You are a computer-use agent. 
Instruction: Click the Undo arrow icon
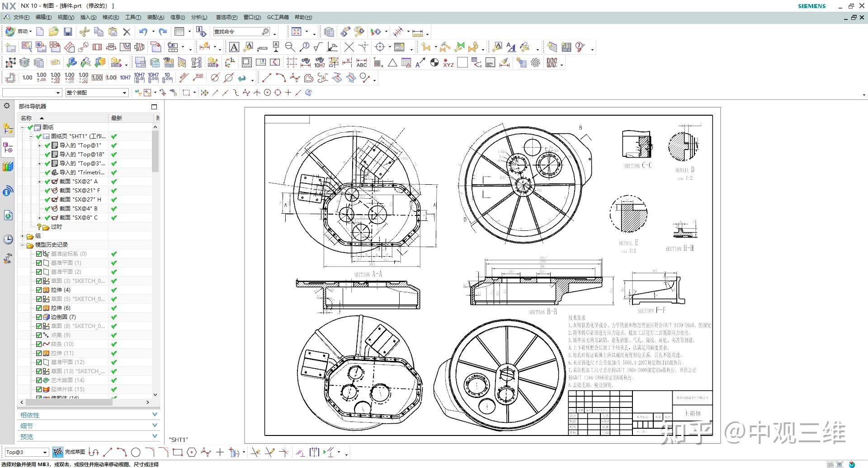[143, 32]
